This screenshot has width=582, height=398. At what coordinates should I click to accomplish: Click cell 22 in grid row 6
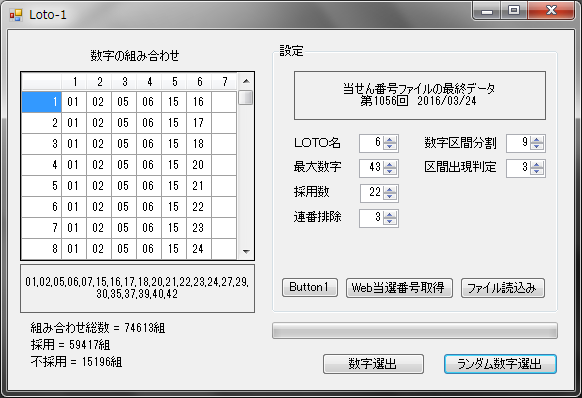(x=199, y=207)
